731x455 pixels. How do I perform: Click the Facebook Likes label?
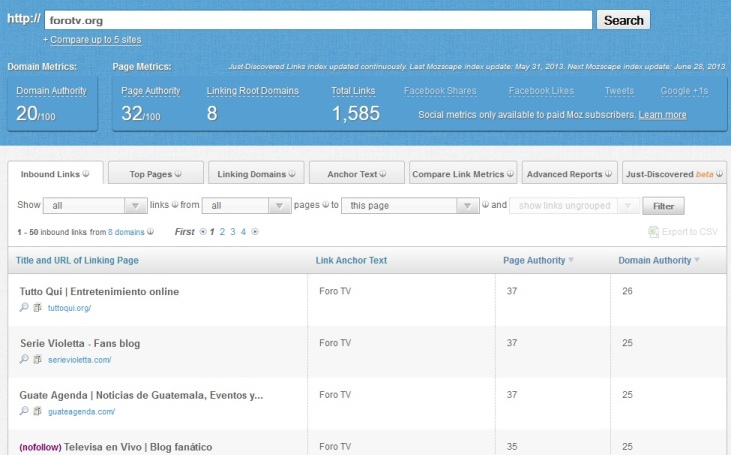[x=541, y=91]
